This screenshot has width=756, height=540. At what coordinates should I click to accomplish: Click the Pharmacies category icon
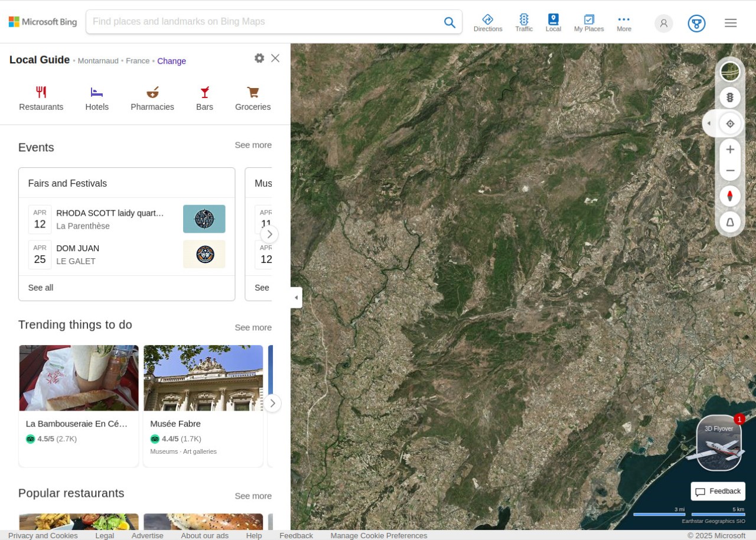click(152, 97)
